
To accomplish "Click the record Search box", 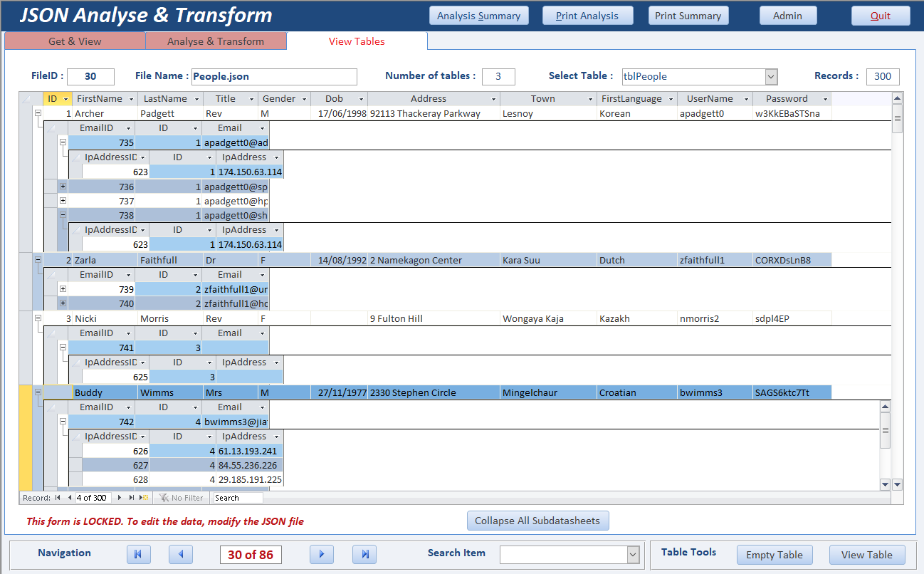I will coord(238,498).
